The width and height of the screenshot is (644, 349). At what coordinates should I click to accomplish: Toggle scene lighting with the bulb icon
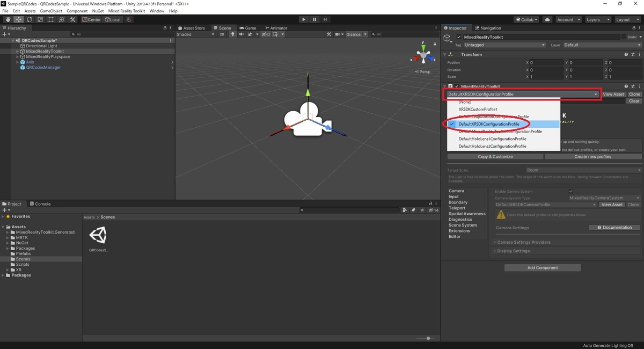(233, 34)
